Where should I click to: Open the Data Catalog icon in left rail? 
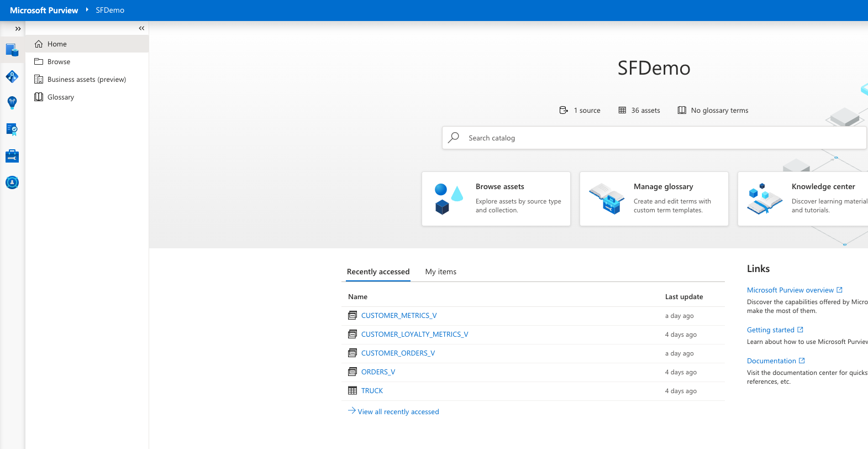[12, 50]
